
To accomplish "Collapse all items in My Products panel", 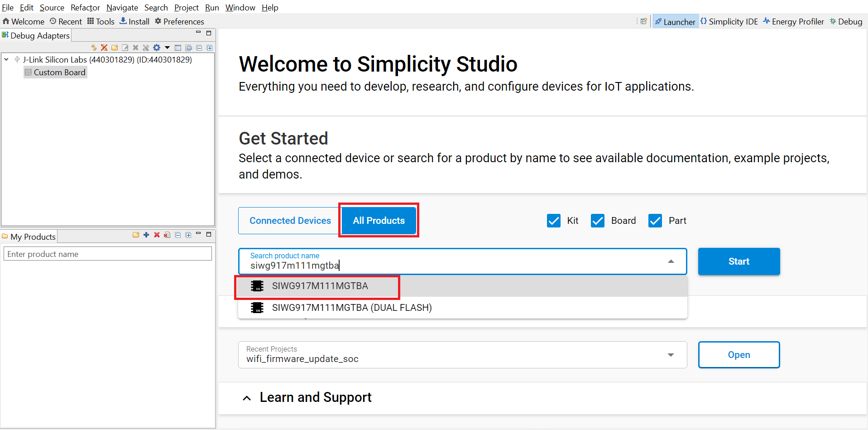I will 178,235.
